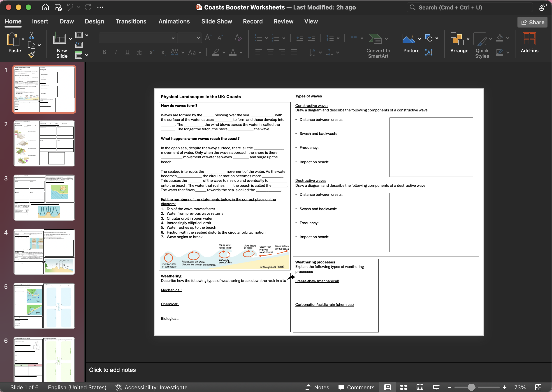Screen dimensions: 552x392
Task: Toggle Italic formatting
Action: click(116, 52)
